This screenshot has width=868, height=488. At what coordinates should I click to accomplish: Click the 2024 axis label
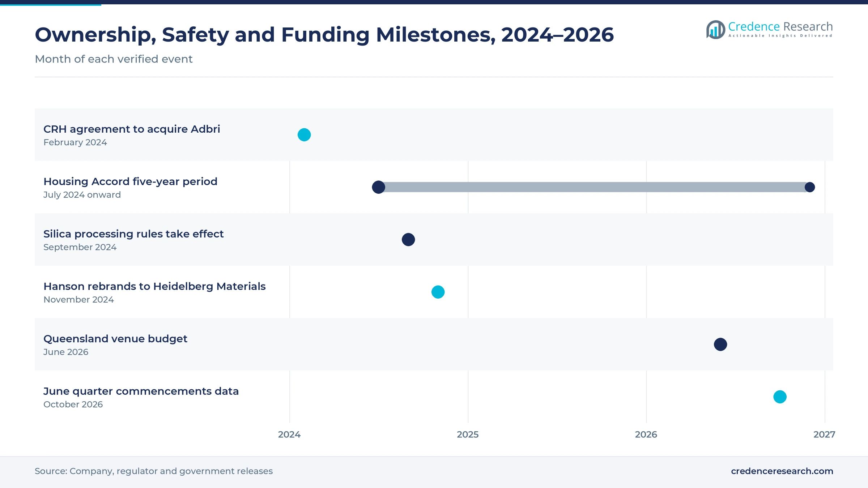tap(289, 435)
